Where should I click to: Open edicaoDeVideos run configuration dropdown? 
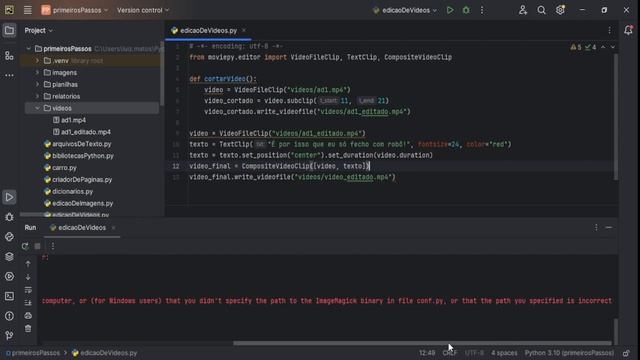click(405, 10)
